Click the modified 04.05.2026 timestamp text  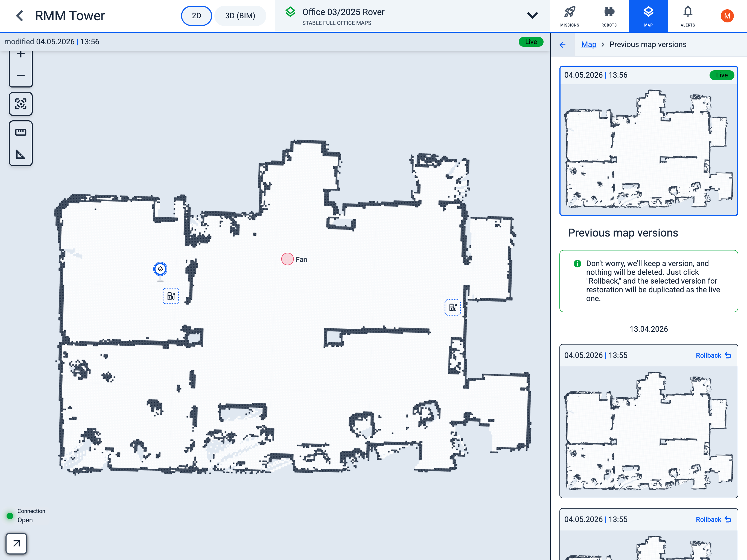pos(52,42)
